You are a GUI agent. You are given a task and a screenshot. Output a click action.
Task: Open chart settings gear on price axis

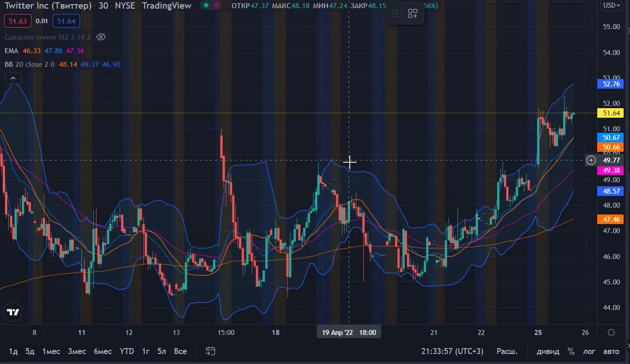pyautogui.click(x=612, y=332)
